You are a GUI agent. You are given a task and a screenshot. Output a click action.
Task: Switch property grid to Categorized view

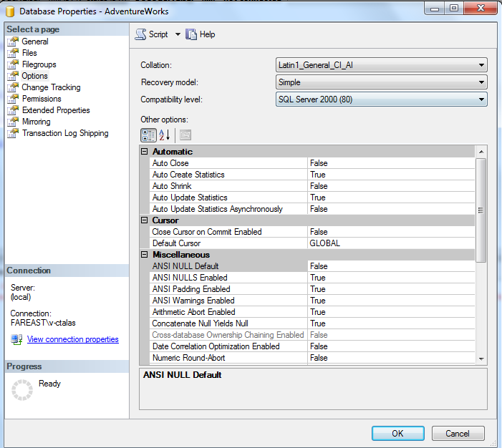(x=148, y=135)
